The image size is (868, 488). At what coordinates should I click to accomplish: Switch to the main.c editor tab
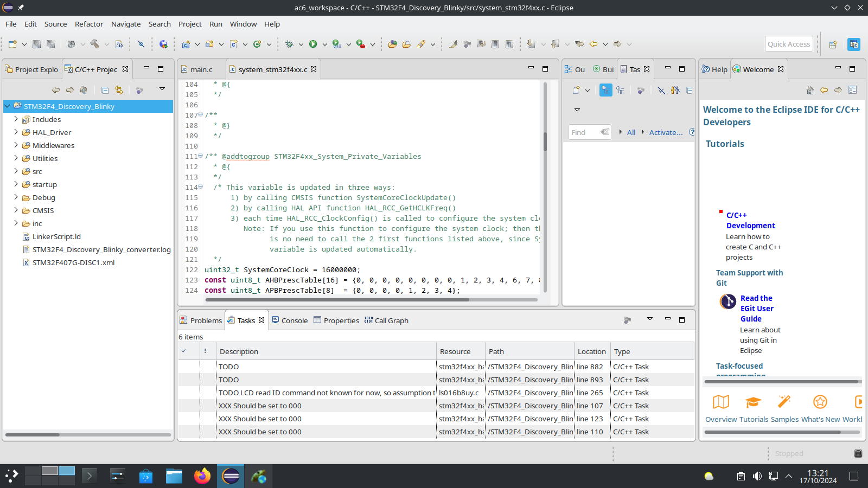(x=201, y=69)
